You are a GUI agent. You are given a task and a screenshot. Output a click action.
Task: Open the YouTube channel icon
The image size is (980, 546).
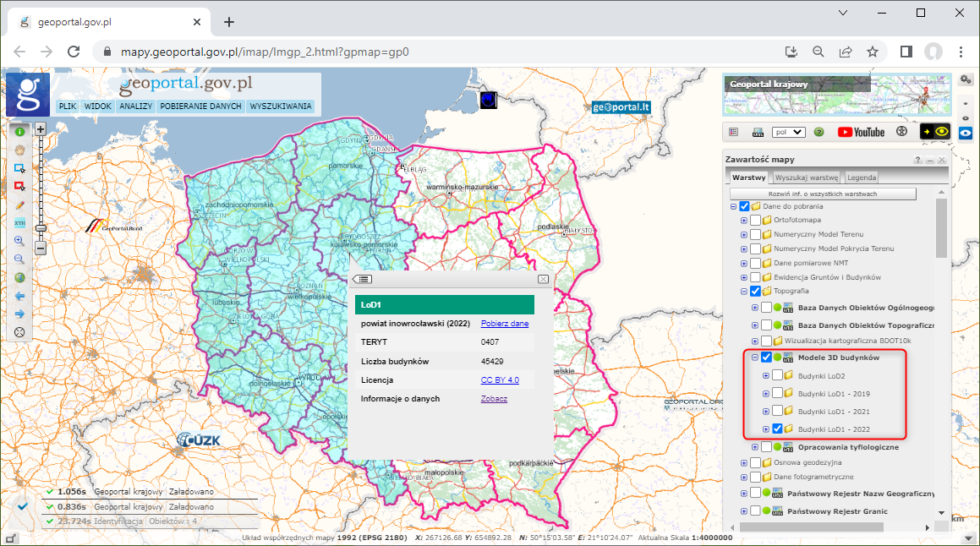(x=861, y=132)
